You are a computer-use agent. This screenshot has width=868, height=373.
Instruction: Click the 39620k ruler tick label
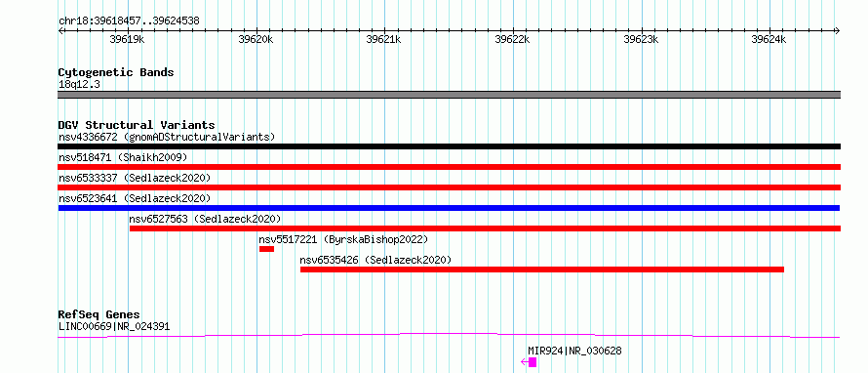click(x=256, y=39)
